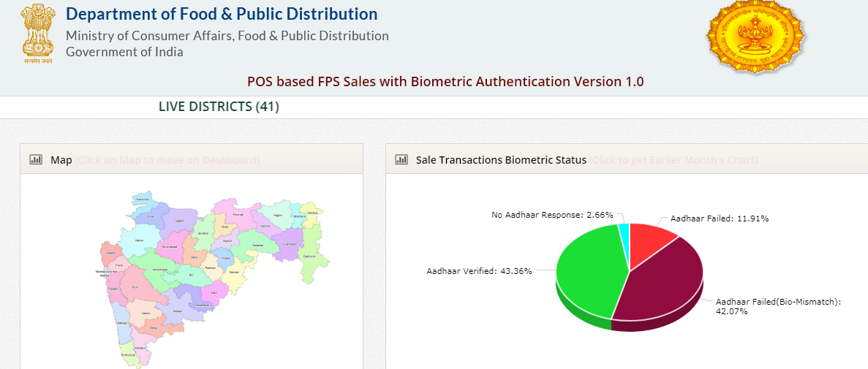Click the Map panel chart icon

(x=35, y=159)
